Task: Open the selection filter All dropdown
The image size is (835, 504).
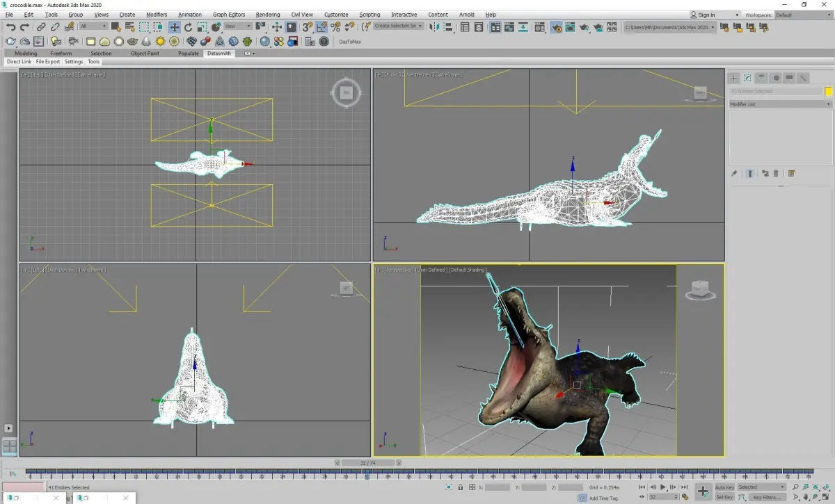Action: pos(93,26)
